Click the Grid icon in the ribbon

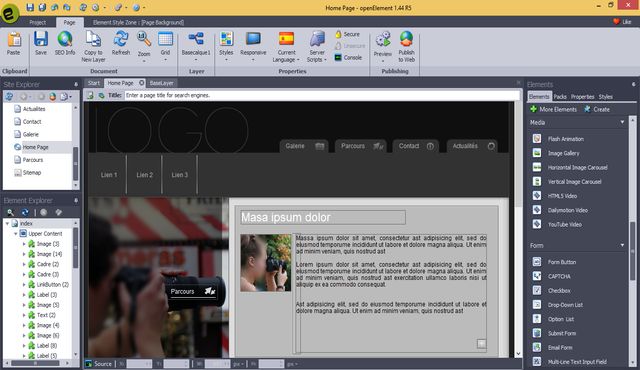pyautogui.click(x=165, y=40)
